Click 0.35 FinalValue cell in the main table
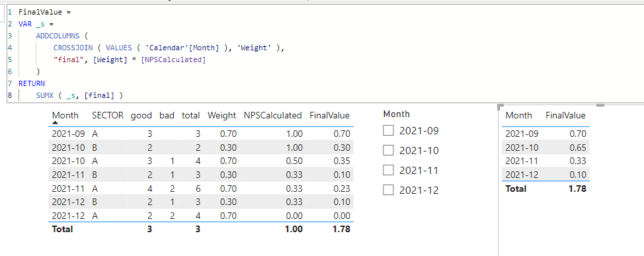644x256 pixels. [x=342, y=161]
